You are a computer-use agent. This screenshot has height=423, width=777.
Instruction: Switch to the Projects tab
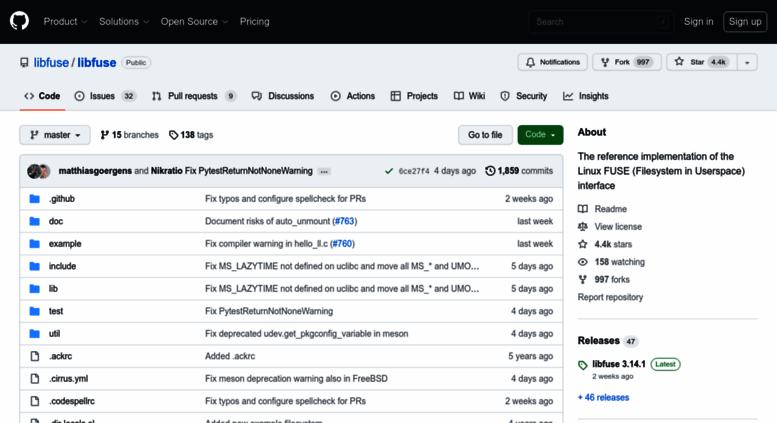(414, 96)
